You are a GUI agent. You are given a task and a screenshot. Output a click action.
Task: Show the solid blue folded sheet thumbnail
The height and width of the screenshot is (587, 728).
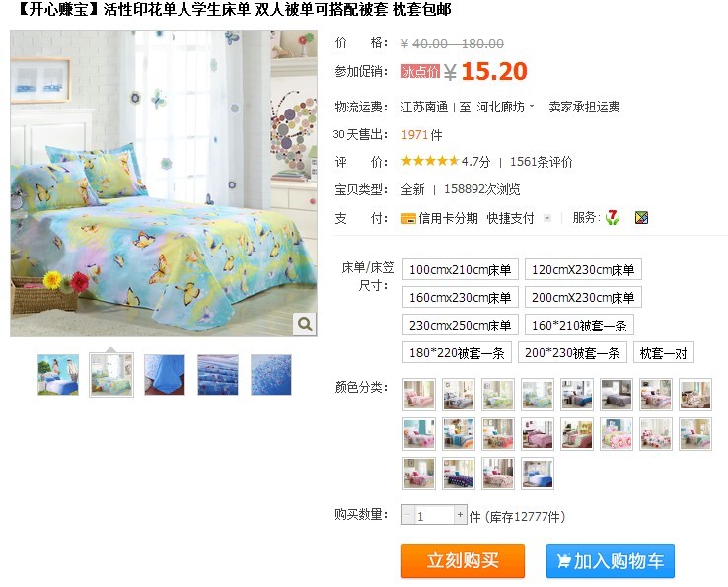click(x=165, y=374)
